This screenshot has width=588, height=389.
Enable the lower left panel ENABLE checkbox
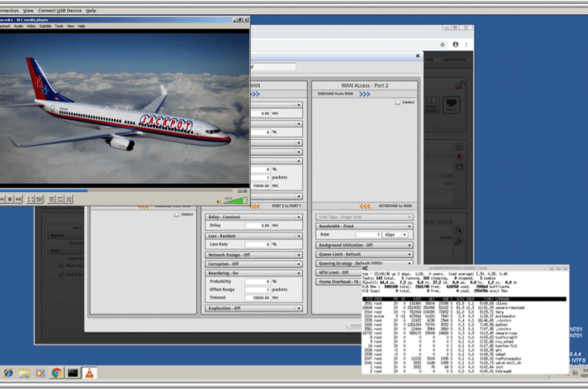[176, 215]
